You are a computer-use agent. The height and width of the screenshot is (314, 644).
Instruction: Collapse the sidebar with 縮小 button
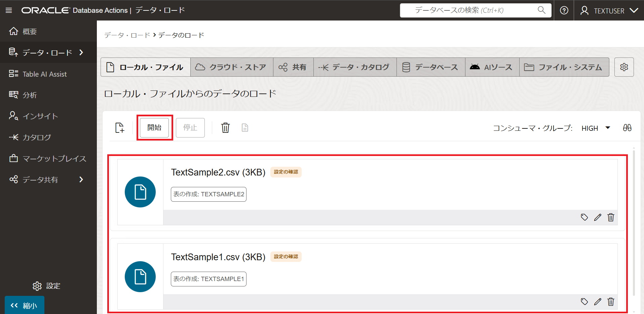tap(24, 305)
